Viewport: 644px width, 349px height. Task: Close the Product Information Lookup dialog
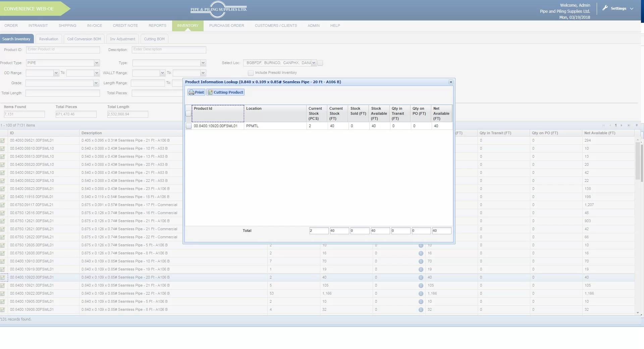click(451, 82)
